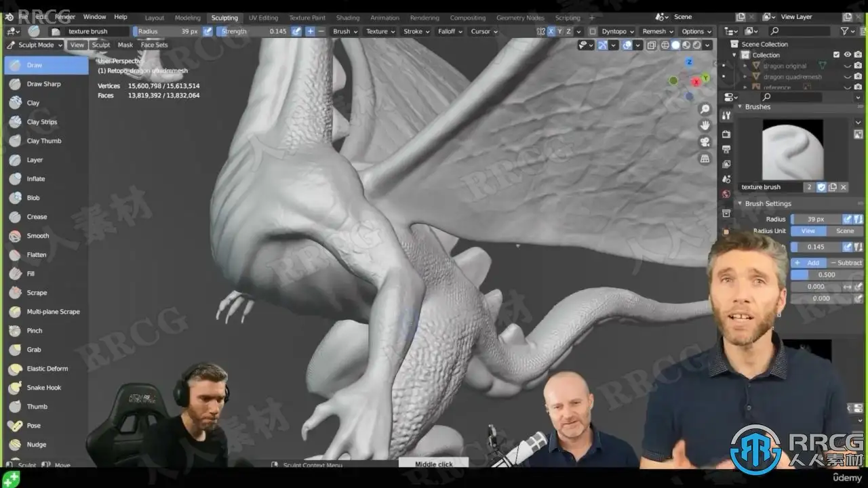Open the Mask menu
Viewport: 868px width, 488px height.
tap(125, 45)
